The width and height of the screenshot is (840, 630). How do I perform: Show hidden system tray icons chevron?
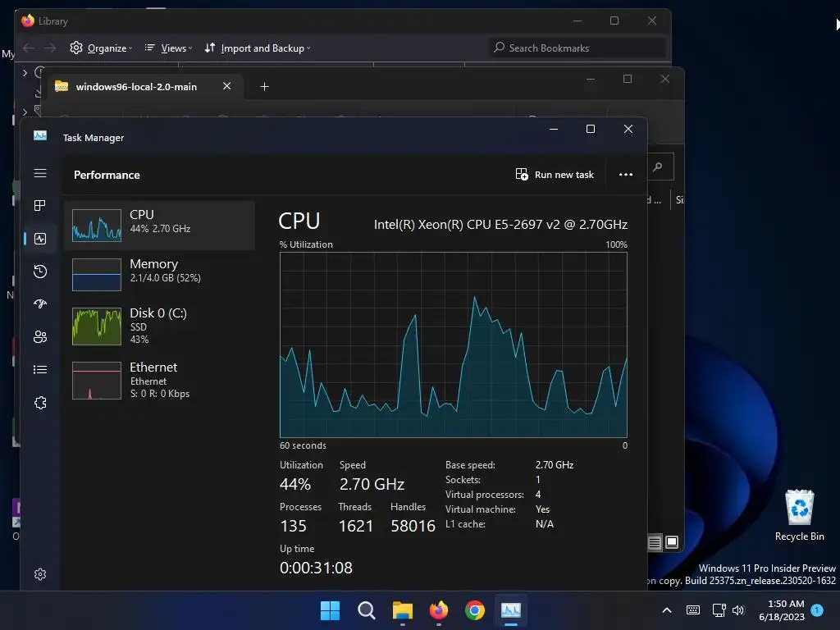coord(667,610)
